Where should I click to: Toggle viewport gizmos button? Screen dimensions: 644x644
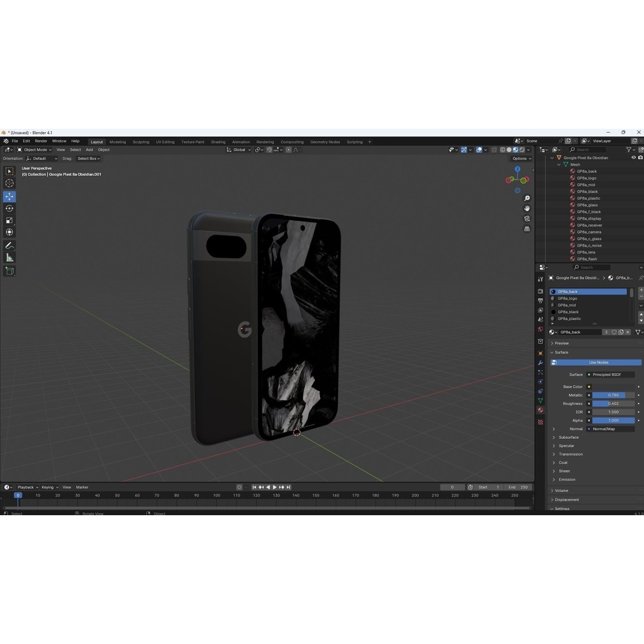(x=464, y=150)
